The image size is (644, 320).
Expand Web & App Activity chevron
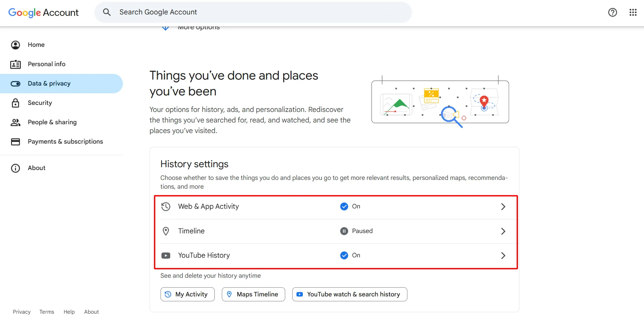[503, 207]
